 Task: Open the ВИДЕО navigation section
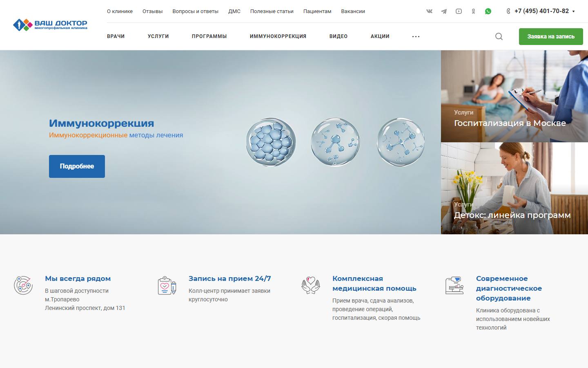point(339,36)
